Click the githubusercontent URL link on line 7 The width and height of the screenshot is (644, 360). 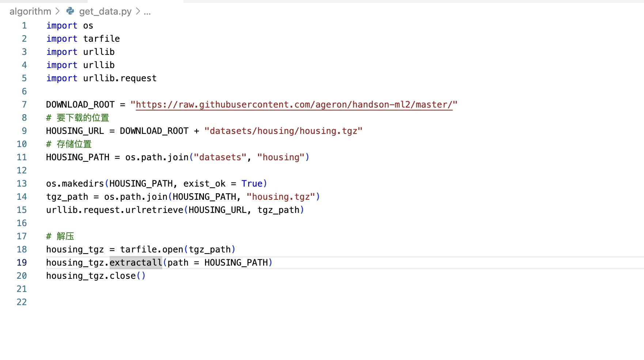[x=294, y=105]
